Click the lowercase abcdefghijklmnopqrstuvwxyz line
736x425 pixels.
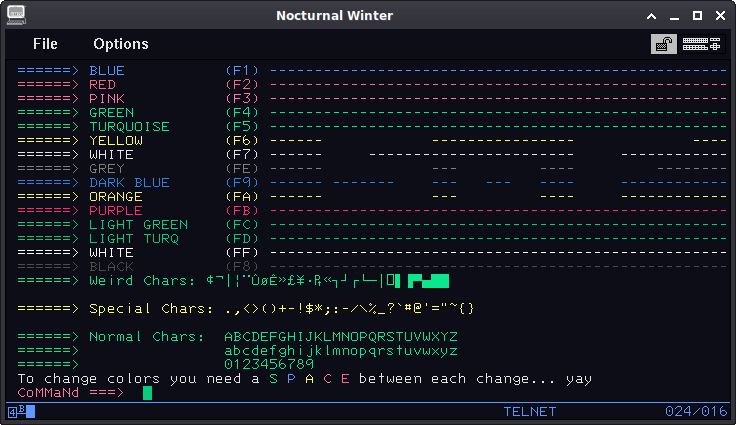(341, 351)
